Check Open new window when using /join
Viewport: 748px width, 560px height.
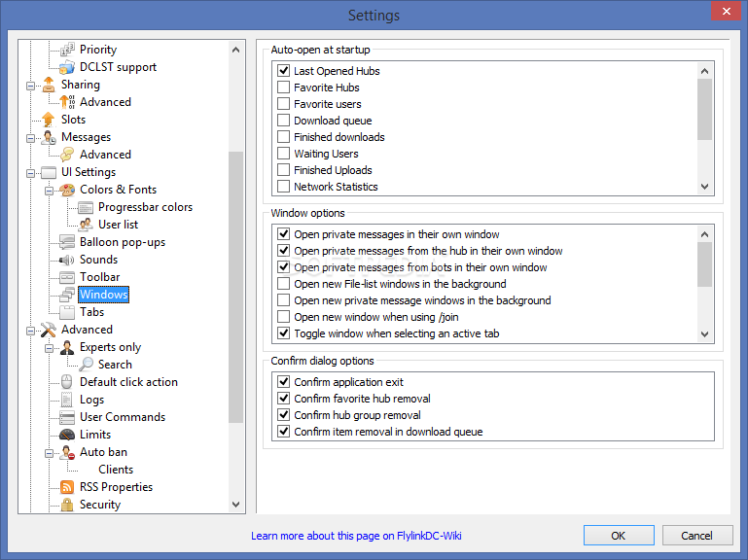pyautogui.click(x=283, y=317)
